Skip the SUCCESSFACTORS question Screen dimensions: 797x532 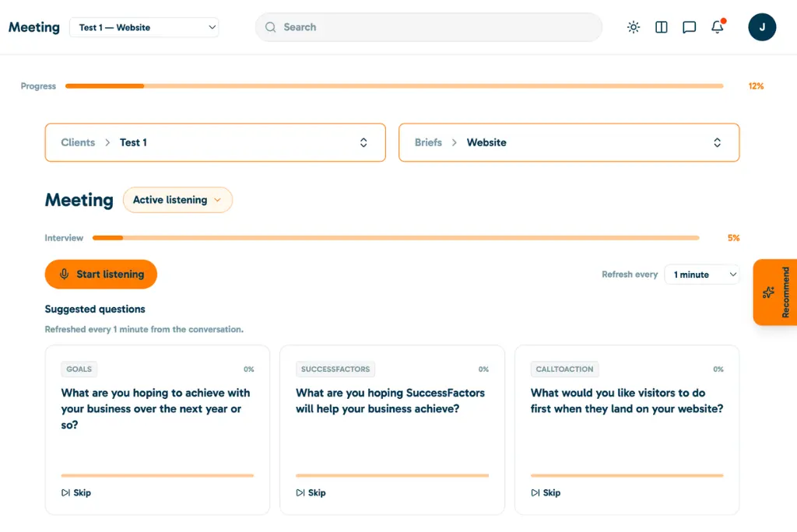[x=311, y=492]
